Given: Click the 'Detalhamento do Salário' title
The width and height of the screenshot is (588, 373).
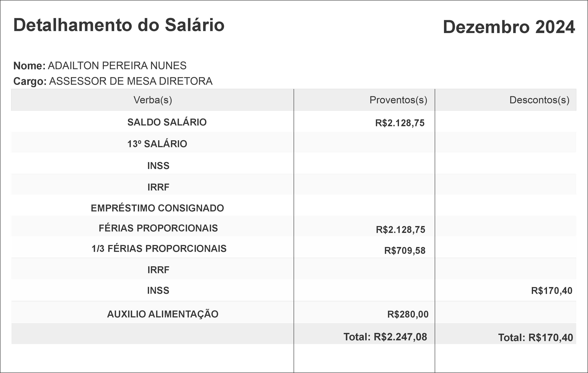Looking at the screenshot, I should 119,25.
